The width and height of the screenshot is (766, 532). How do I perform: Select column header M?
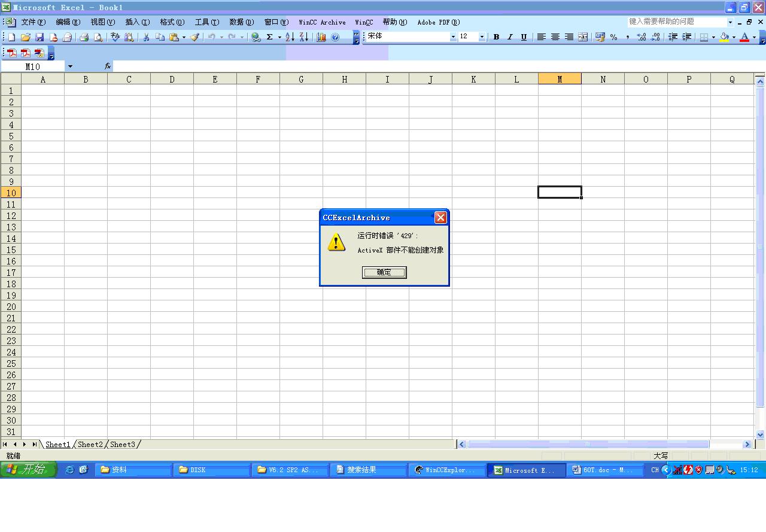pos(560,79)
